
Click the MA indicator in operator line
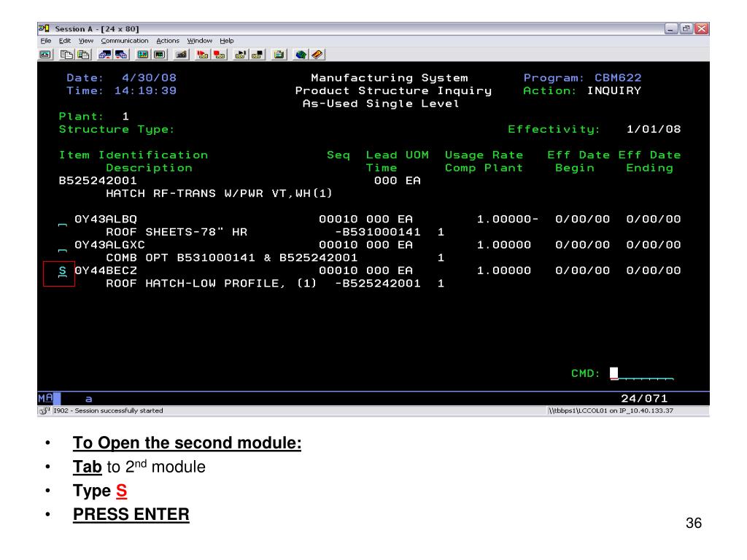point(45,398)
